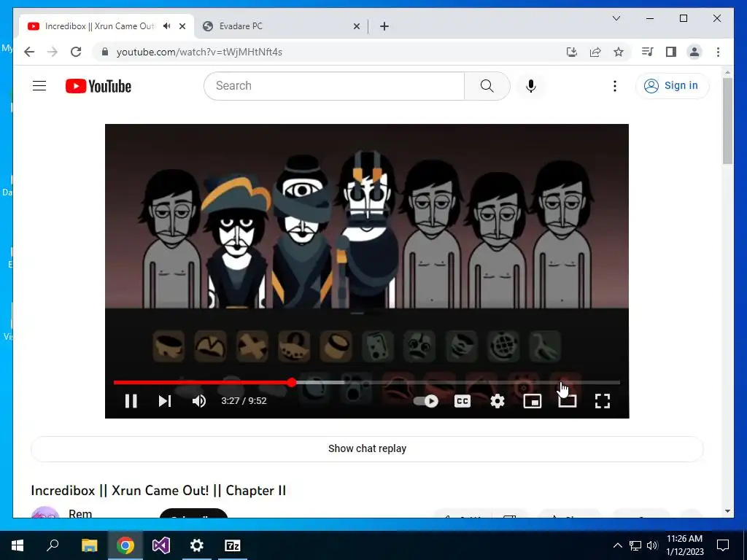The image size is (747, 560).
Task: Click the URL address bar
Action: point(333,52)
